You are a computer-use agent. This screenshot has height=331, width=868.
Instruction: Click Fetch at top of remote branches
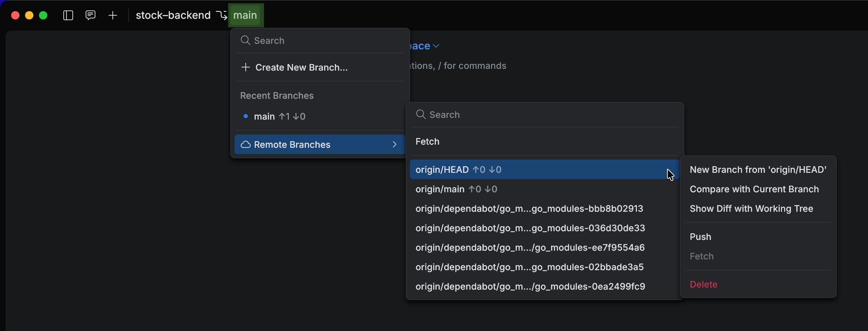point(427,142)
